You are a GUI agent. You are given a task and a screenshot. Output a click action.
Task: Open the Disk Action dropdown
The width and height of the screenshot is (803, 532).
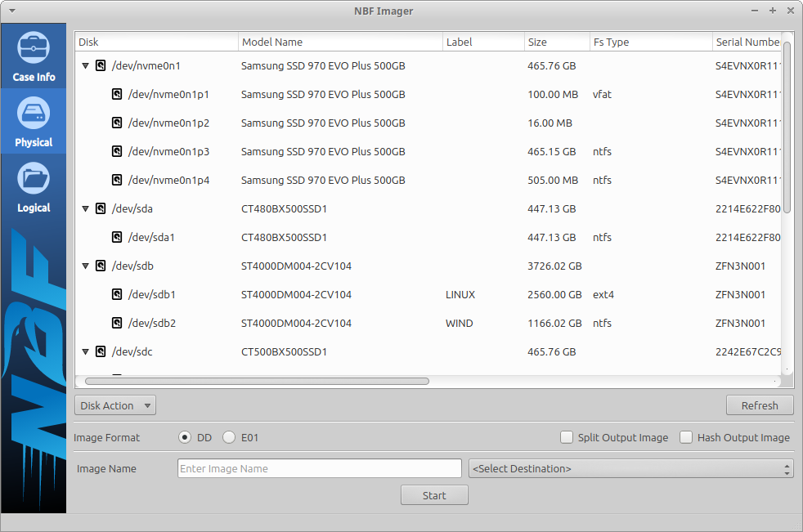pos(114,405)
